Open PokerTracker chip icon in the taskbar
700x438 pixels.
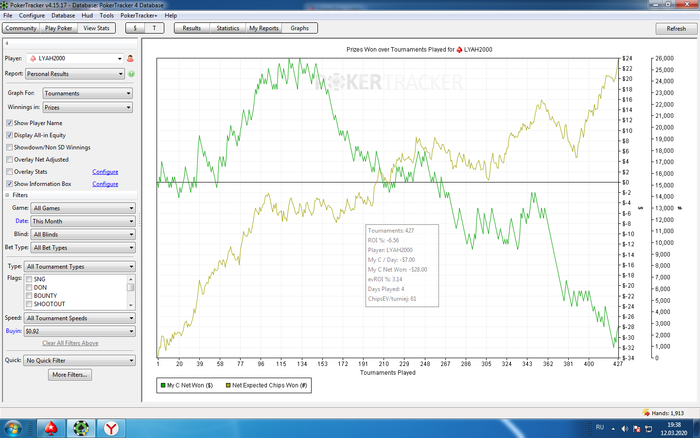(x=81, y=429)
